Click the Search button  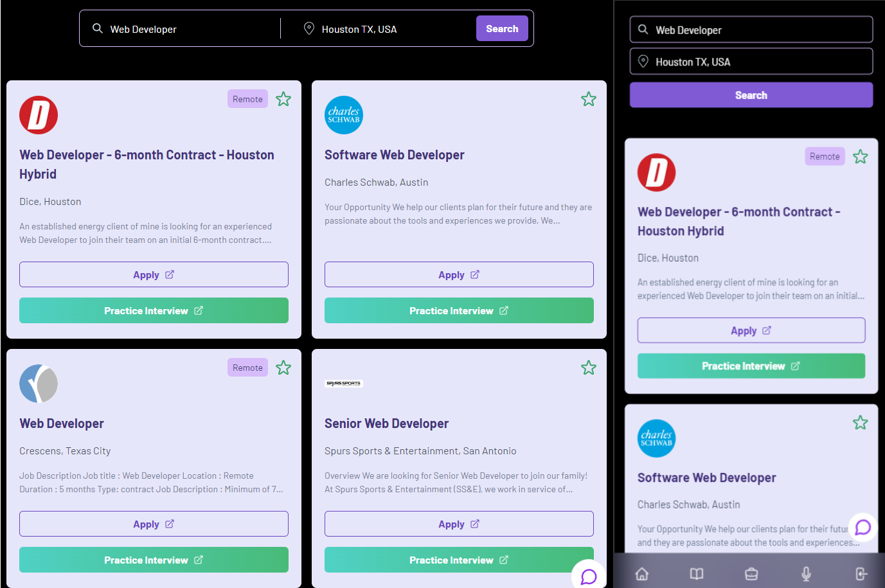(502, 28)
